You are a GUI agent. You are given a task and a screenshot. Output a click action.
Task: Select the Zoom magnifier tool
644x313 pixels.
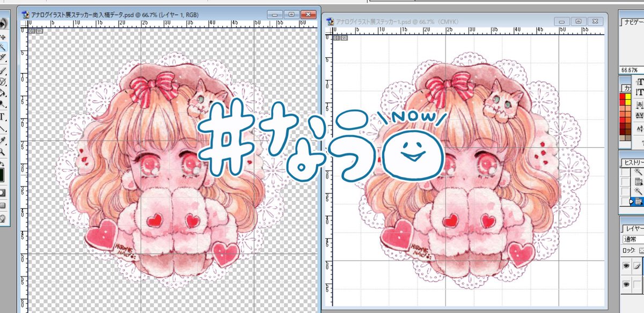click(x=3, y=152)
